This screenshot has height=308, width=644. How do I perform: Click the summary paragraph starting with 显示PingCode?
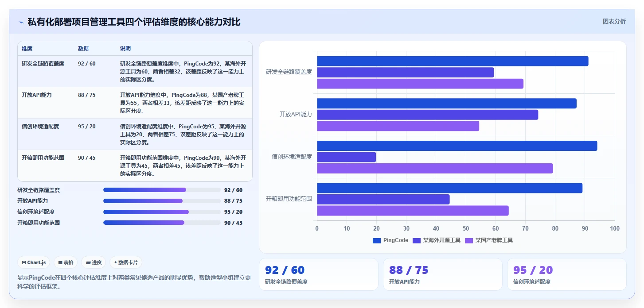pyautogui.click(x=134, y=282)
